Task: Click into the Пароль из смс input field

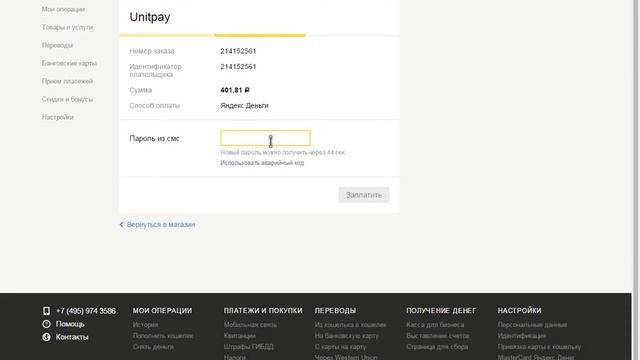Action: click(265, 138)
